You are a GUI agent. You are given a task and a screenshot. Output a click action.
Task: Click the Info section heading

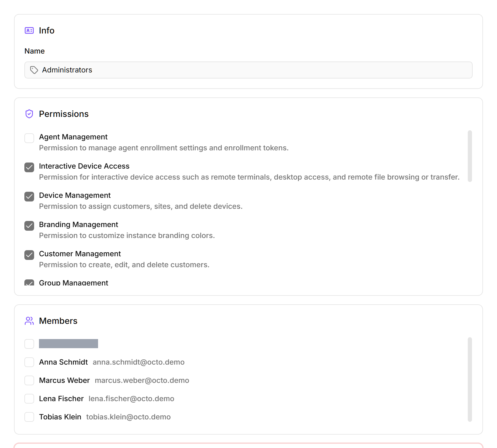tap(47, 30)
